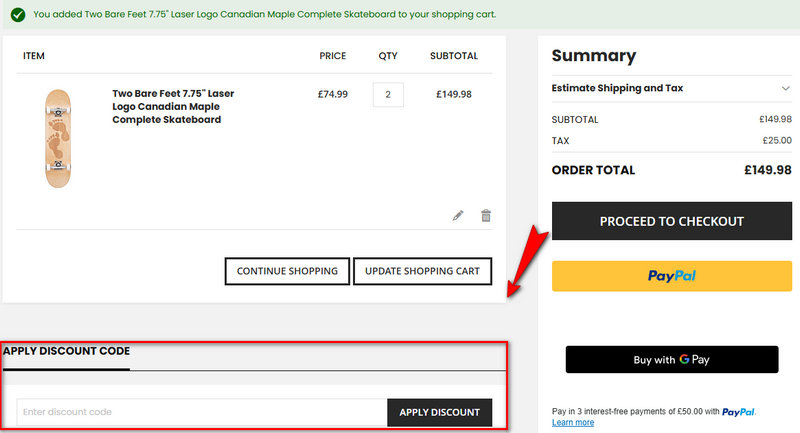Choose Buy with G Pay
800x433 pixels.
point(671,360)
